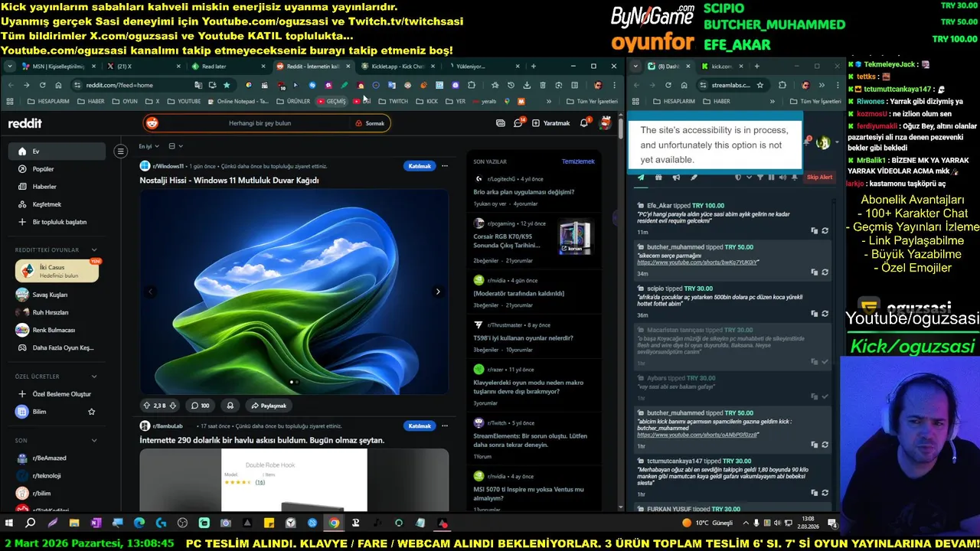
Task: Bookmark reddit.com page with star icon
Action: pos(227,85)
